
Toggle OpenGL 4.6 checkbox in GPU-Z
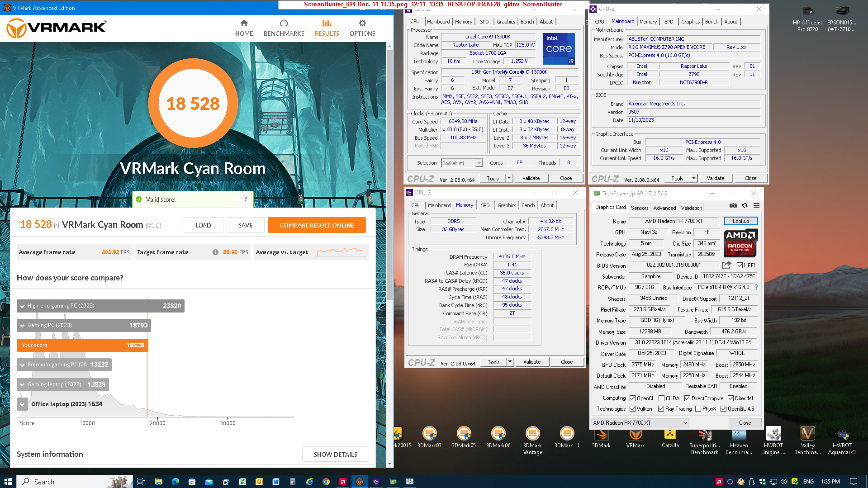(724, 408)
